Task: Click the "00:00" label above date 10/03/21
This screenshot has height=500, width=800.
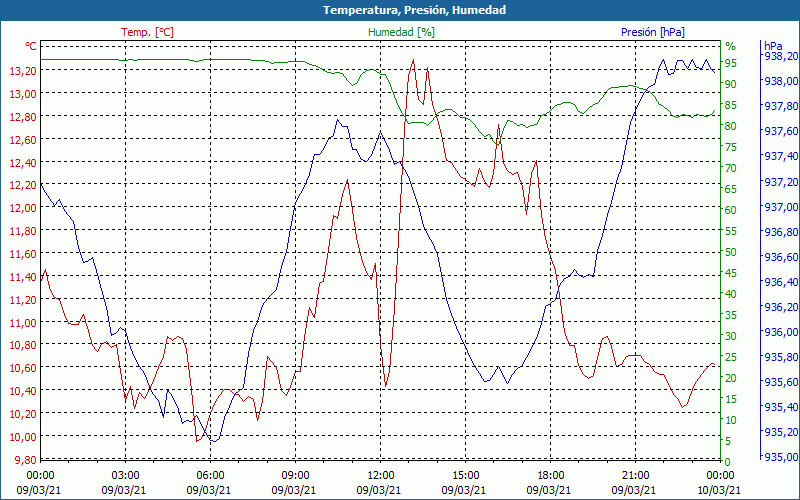Action: [x=720, y=476]
